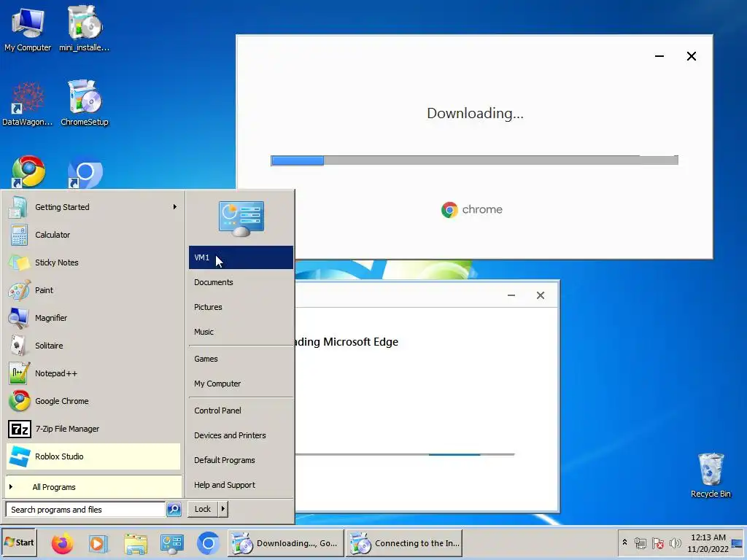Open Devices and Printers

tap(241, 435)
